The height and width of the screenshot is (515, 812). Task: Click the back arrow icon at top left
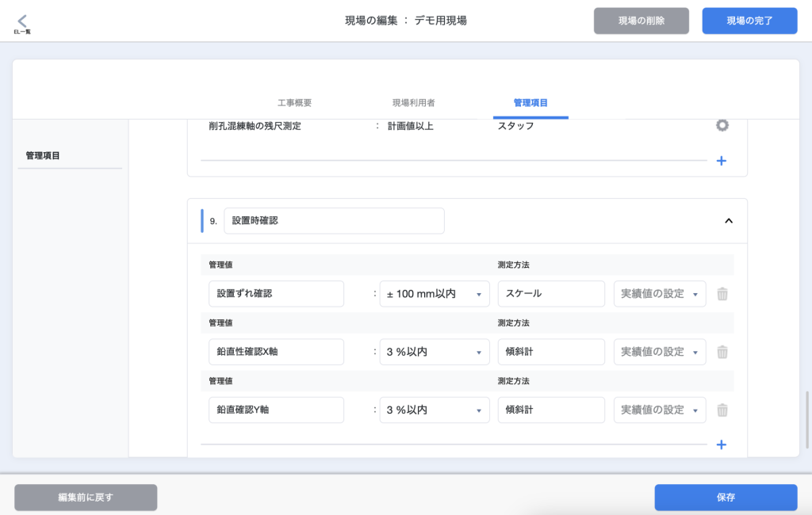(x=22, y=21)
